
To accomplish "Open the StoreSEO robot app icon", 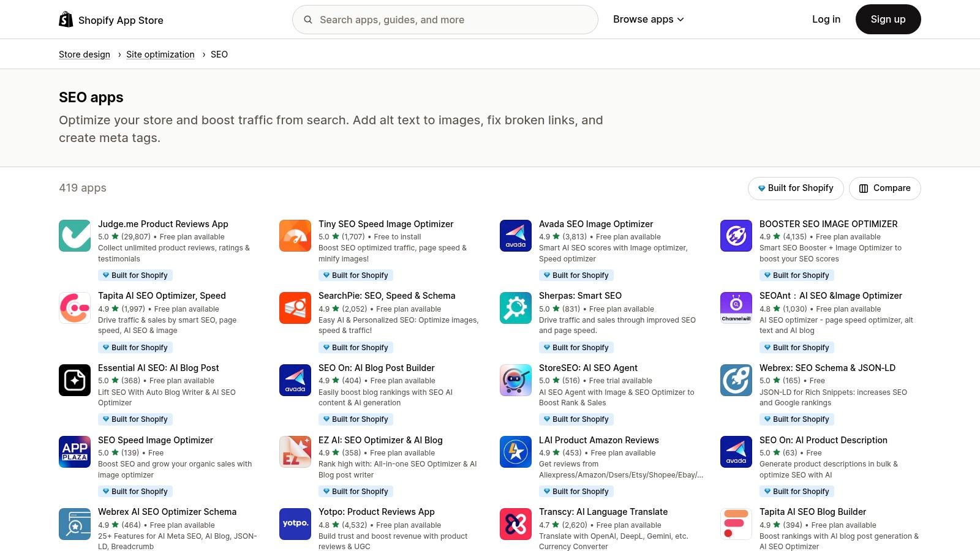I will pos(516,380).
